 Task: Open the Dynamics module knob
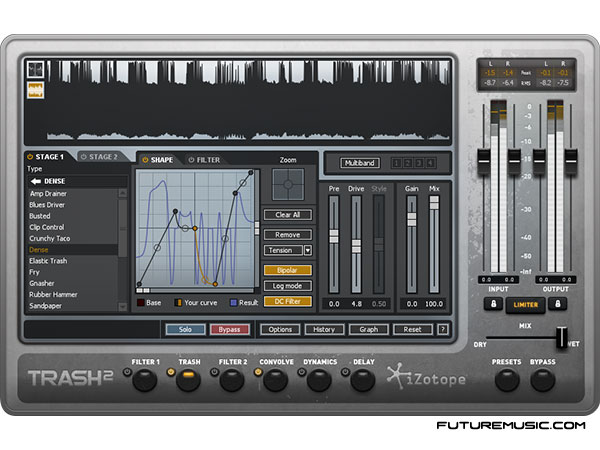click(319, 380)
